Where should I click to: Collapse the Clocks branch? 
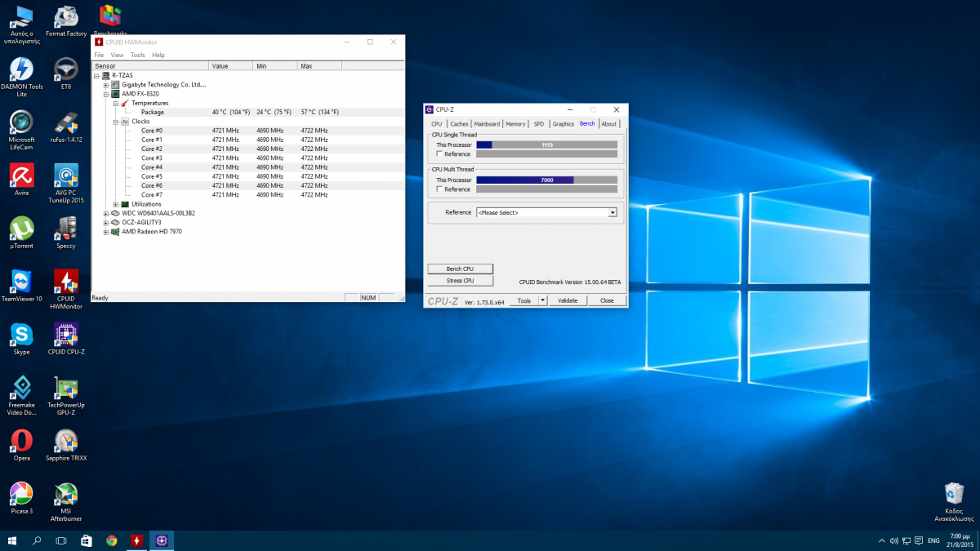116,121
